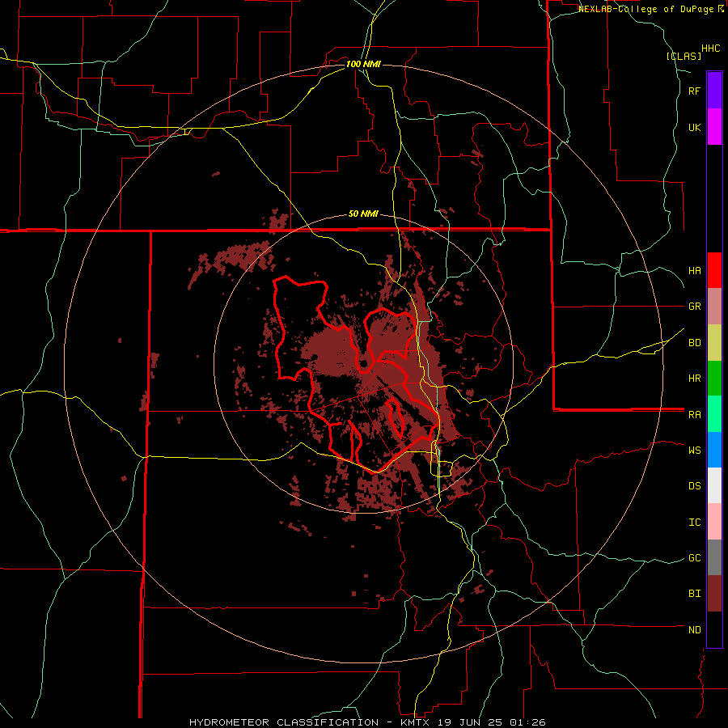Click the BD yellow legend swatch
This screenshot has width=728, height=728.
point(714,343)
